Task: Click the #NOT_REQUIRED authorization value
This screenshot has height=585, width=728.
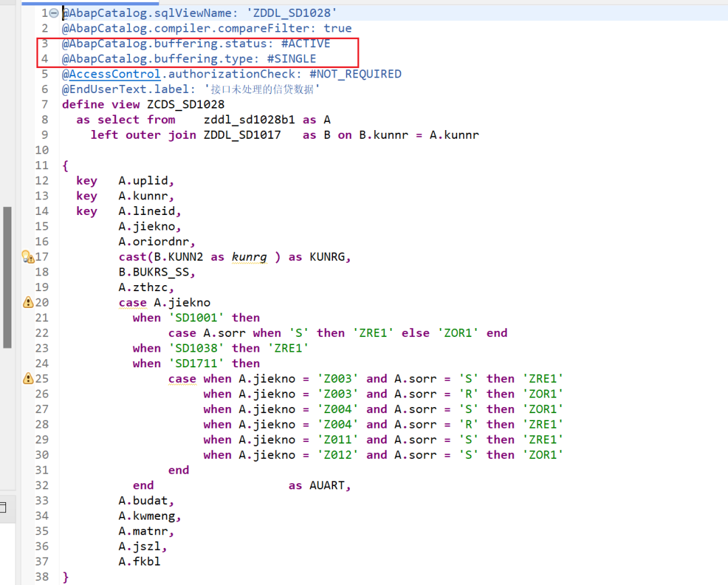Action: (355, 74)
